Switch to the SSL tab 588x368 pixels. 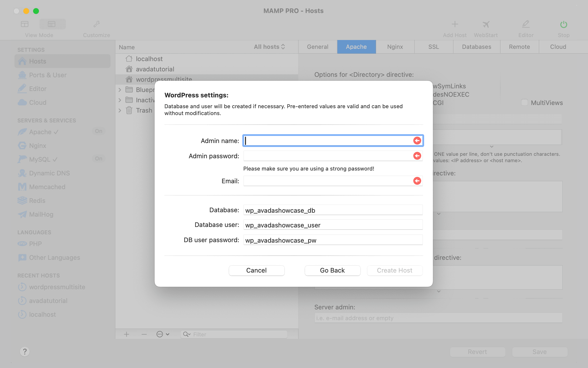434,47
